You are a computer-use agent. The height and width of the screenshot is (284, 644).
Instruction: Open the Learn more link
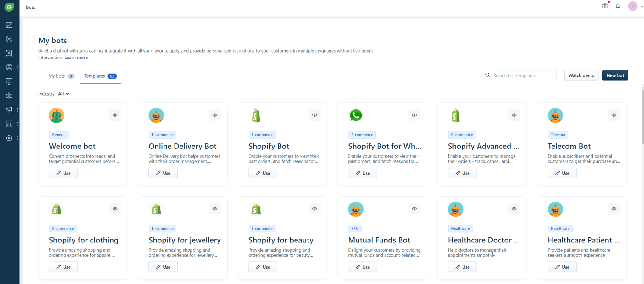click(76, 57)
